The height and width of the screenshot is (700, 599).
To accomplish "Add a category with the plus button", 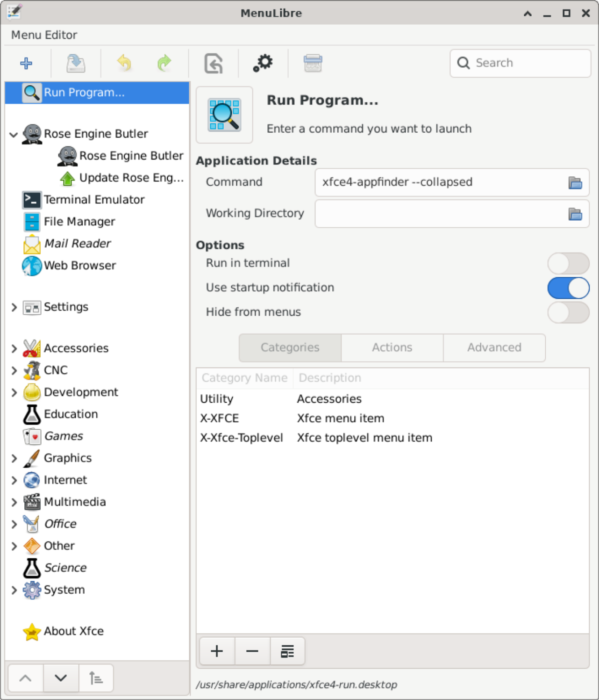I will (x=217, y=651).
